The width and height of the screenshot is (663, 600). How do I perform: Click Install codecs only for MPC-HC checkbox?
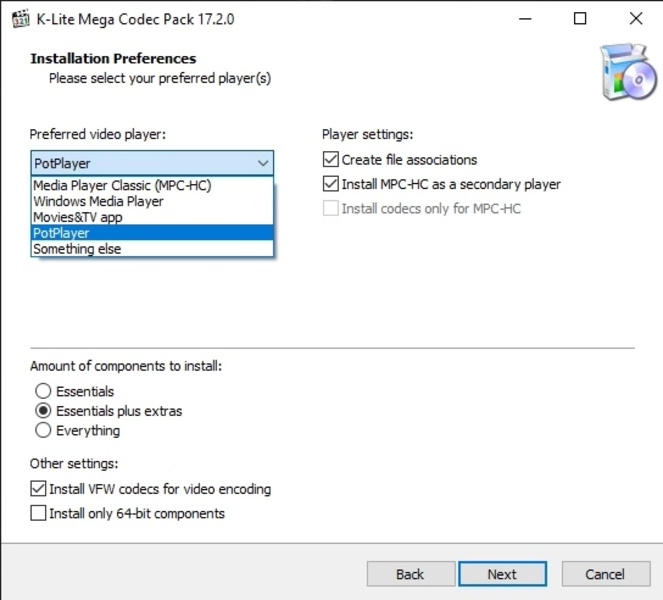tap(331, 208)
